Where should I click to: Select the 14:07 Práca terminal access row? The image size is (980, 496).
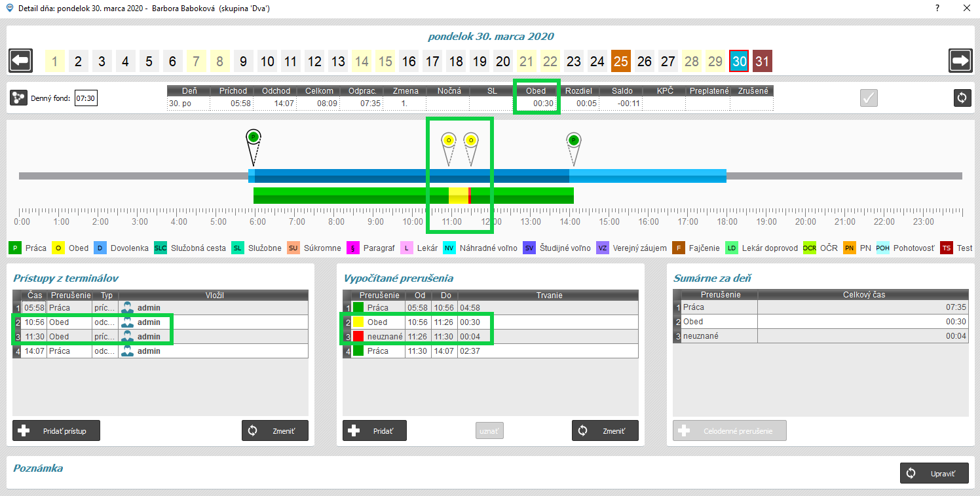click(x=160, y=351)
